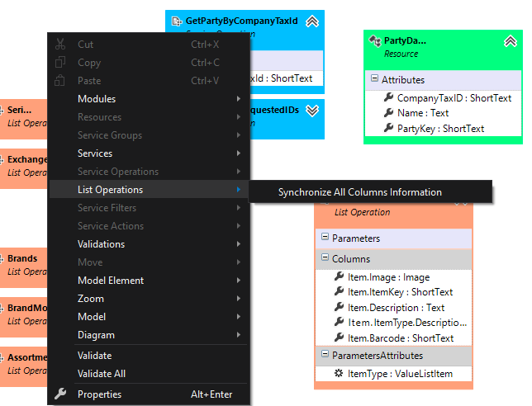Click the Paste clipboard icon
The height and width of the screenshot is (406, 532).
click(60, 81)
